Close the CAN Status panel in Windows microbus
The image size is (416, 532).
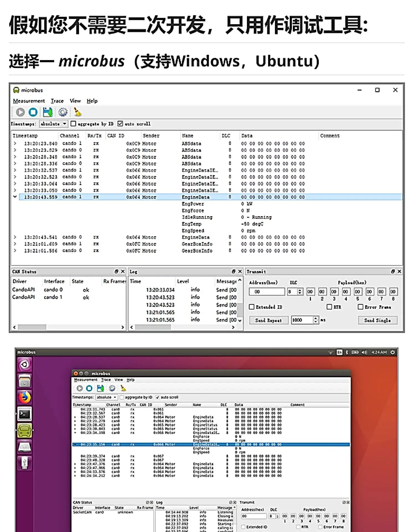[123, 271]
